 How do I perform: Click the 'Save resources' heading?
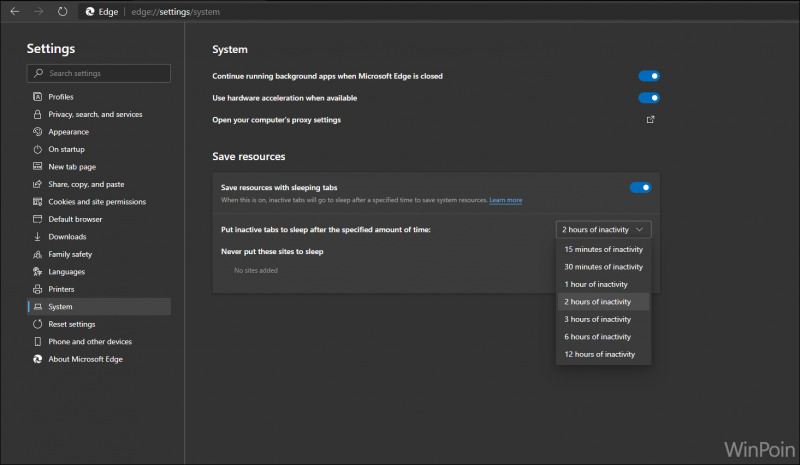249,157
